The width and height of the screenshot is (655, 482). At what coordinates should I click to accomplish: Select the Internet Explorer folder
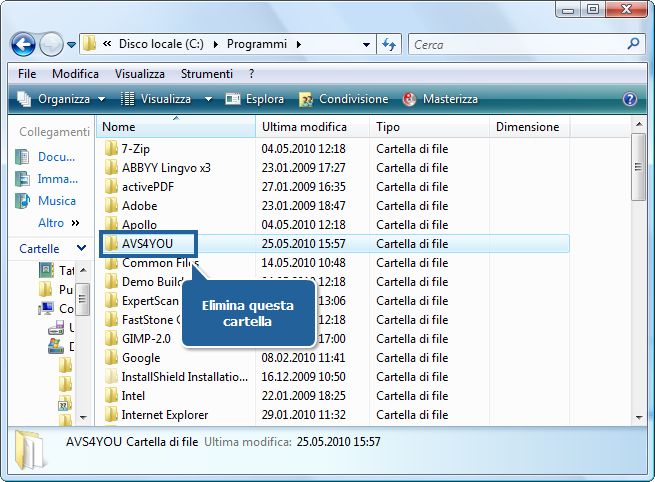(156, 415)
